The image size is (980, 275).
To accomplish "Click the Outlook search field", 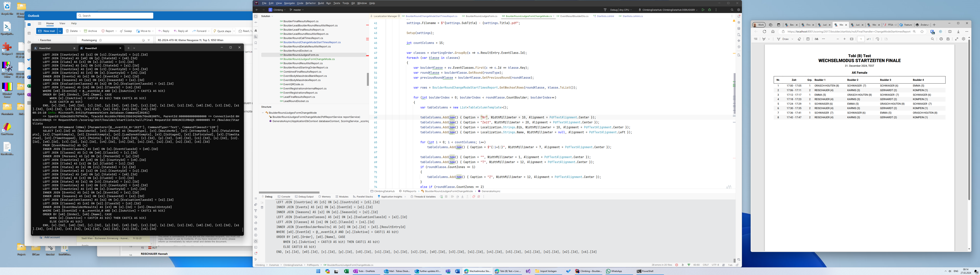I will [115, 16].
